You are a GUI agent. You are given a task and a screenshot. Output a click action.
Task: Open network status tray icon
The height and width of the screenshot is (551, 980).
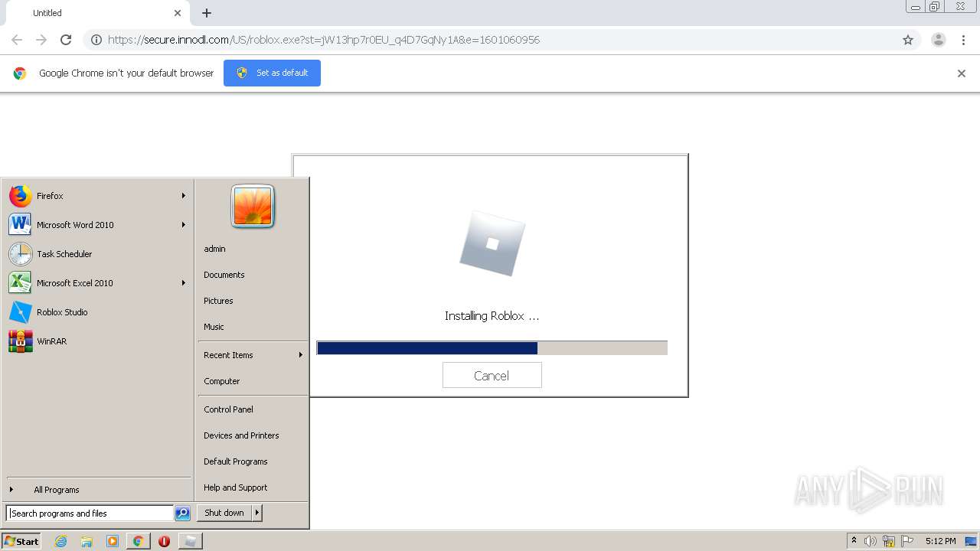coord(889,541)
